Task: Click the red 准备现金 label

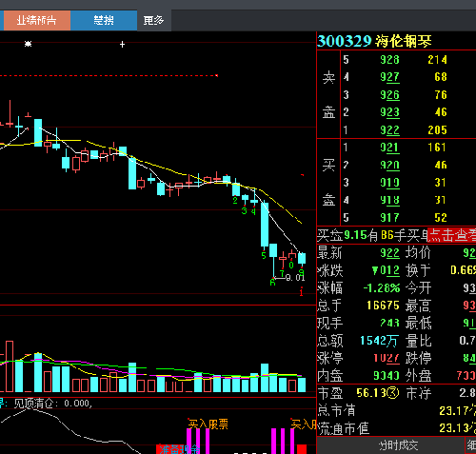Action: (x=179, y=449)
